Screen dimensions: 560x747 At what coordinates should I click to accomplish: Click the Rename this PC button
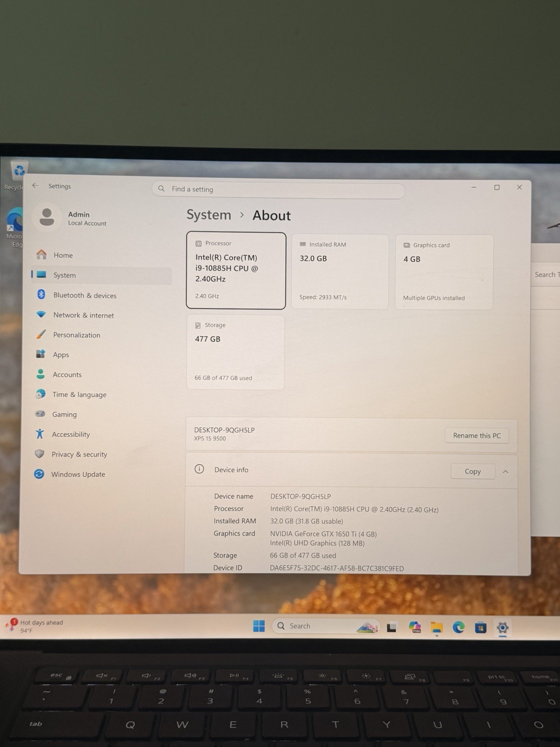pos(476,436)
